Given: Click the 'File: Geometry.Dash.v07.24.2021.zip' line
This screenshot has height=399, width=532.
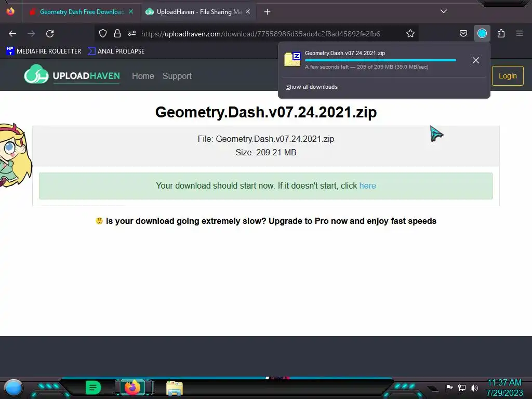Looking at the screenshot, I should 266,139.
